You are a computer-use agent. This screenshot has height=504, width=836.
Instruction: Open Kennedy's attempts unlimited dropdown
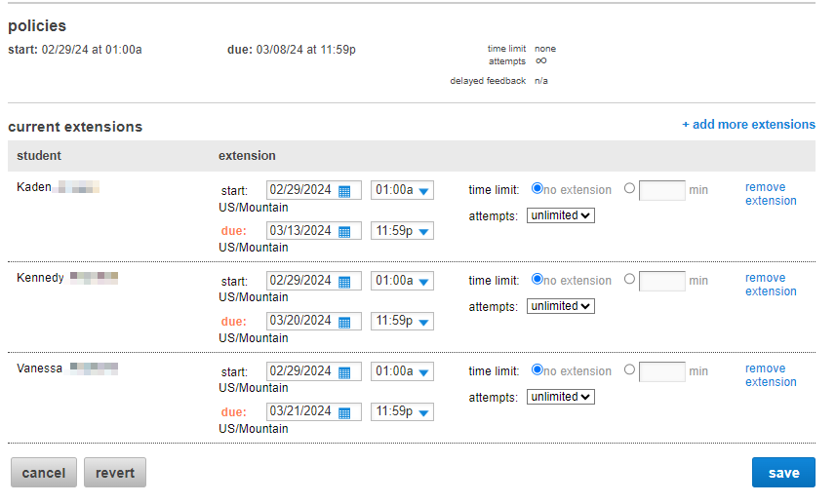(561, 306)
